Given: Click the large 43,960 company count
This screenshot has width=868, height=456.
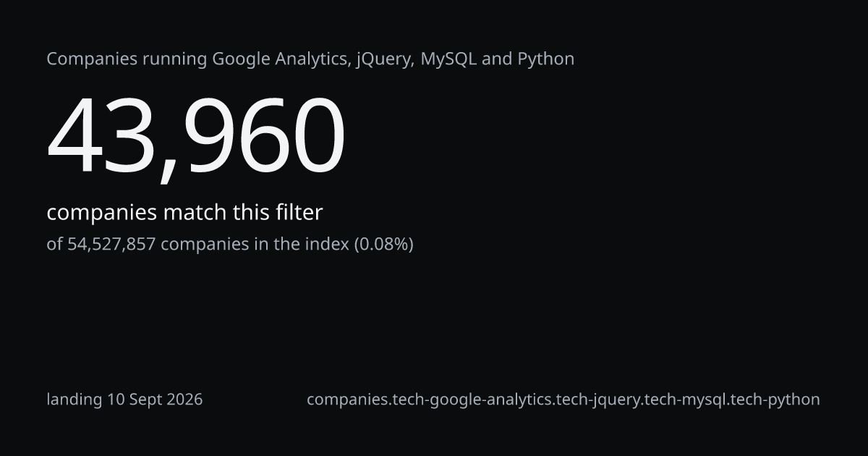Looking at the screenshot, I should (196, 138).
